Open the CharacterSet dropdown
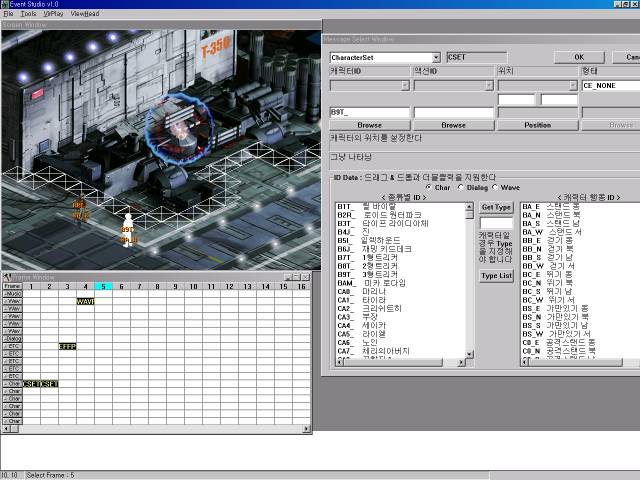This screenshot has width=640, height=480. (435, 58)
